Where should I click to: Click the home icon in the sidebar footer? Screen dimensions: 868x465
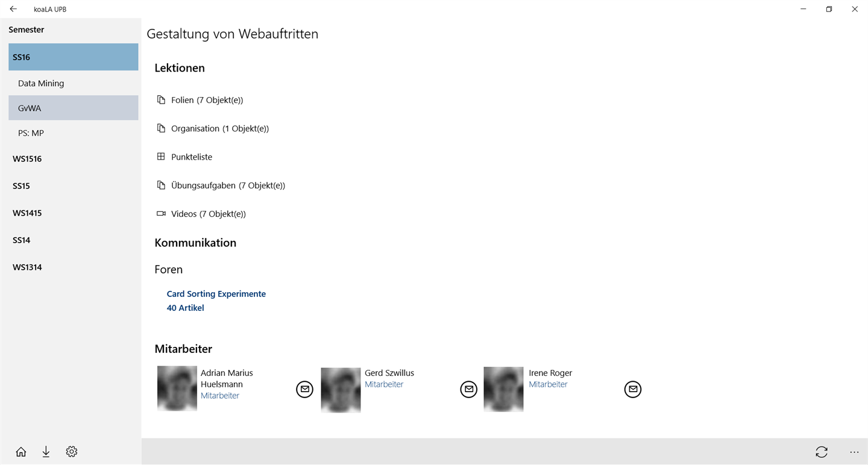pos(21,452)
